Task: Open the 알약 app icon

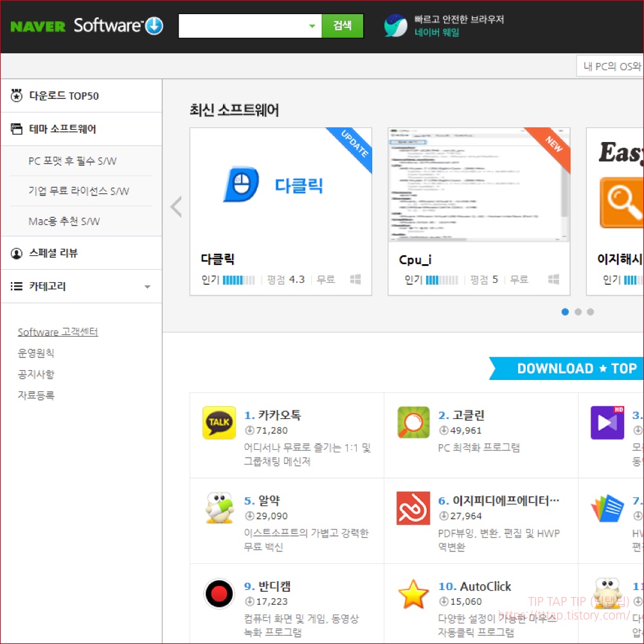Action: [x=219, y=508]
